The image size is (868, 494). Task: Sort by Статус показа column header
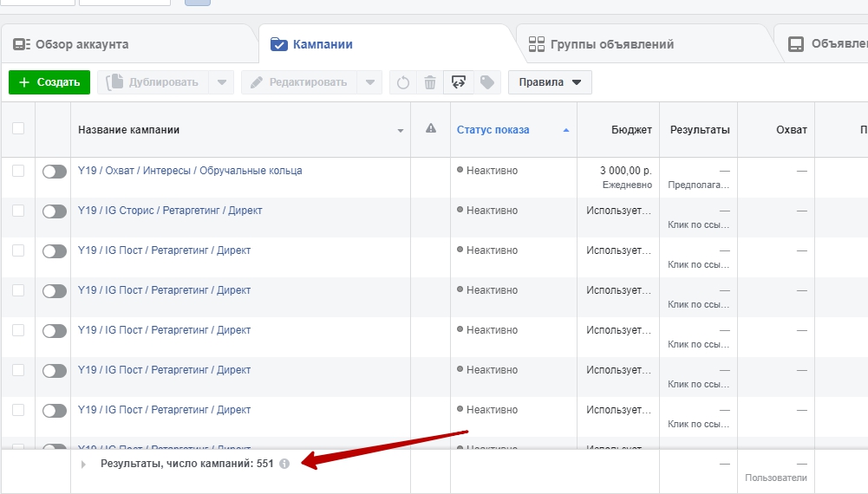click(x=493, y=130)
